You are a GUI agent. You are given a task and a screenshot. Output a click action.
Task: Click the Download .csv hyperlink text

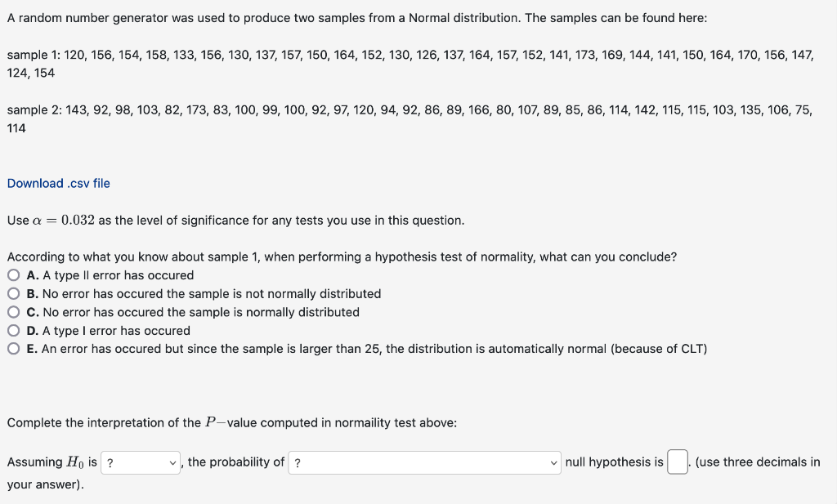(x=58, y=183)
